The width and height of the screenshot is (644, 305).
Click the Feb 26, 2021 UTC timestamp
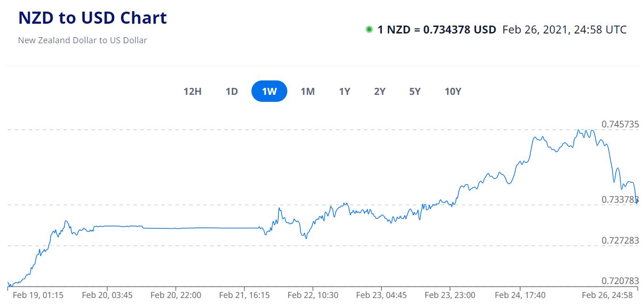tap(564, 30)
